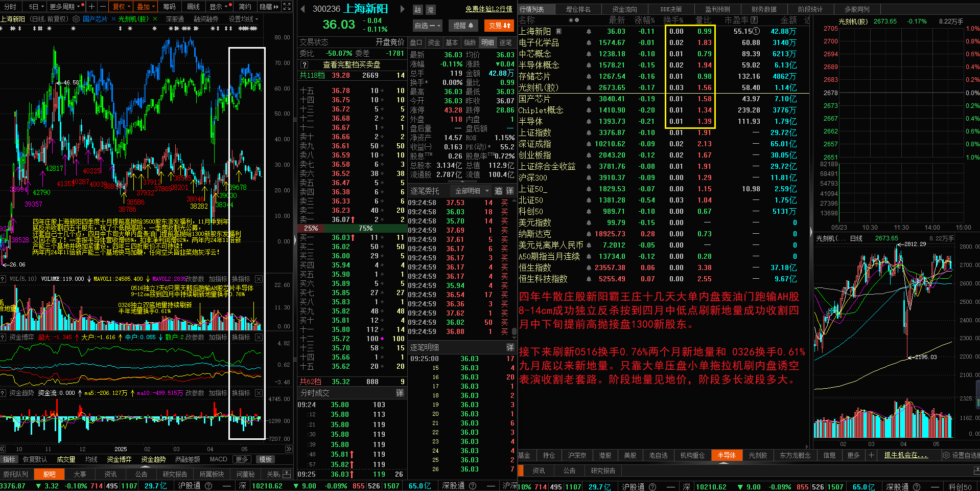980x491 pixels.
Task: Open 详 details in 逐笔明细 header
Action: [x=509, y=347]
